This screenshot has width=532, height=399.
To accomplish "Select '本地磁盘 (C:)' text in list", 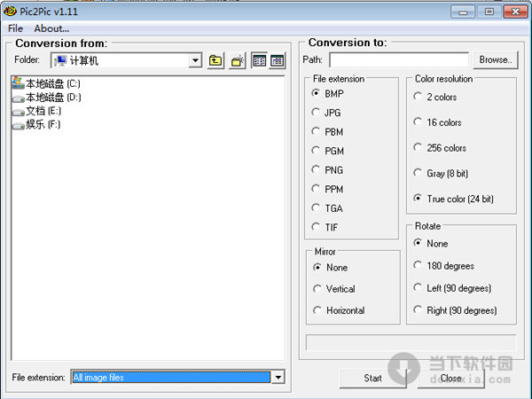I will (x=53, y=84).
